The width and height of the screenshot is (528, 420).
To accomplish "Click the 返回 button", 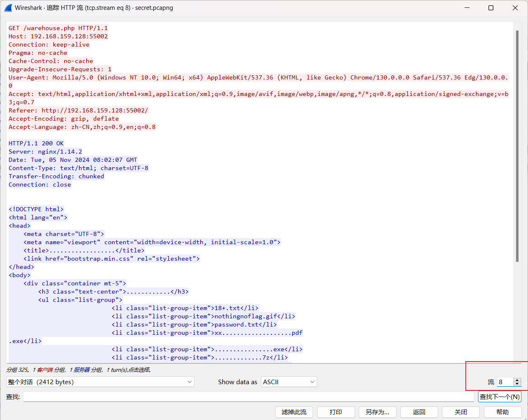I will coord(419,412).
